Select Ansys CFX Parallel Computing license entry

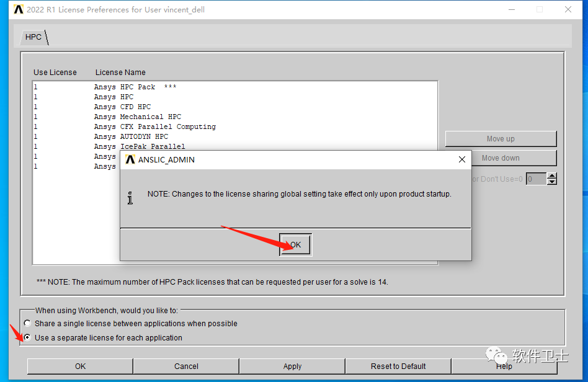tap(155, 127)
